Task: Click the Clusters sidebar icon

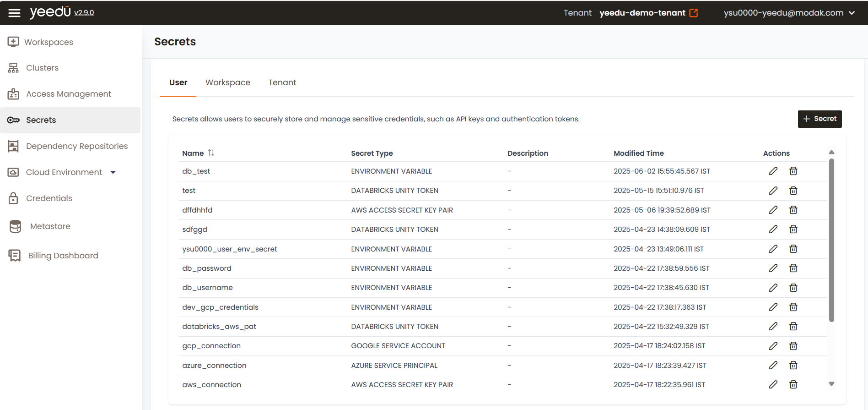Action: click(13, 68)
